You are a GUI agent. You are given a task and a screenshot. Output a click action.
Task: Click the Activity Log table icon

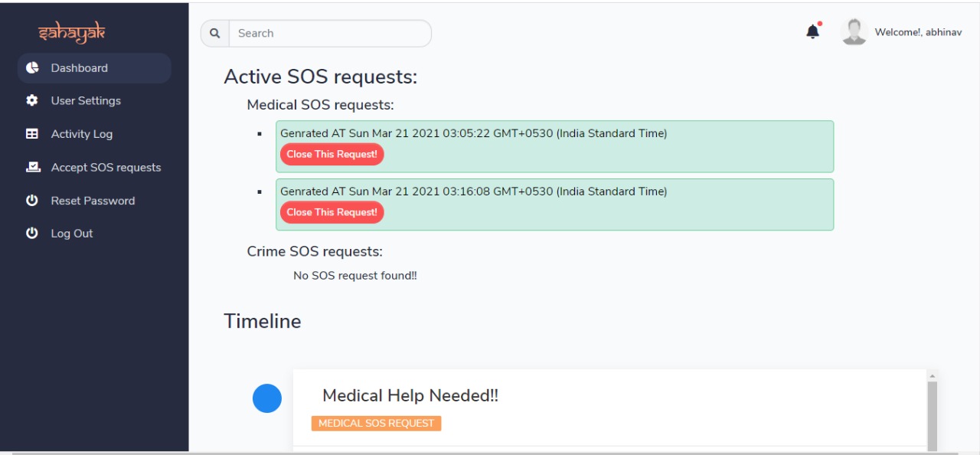coord(32,134)
